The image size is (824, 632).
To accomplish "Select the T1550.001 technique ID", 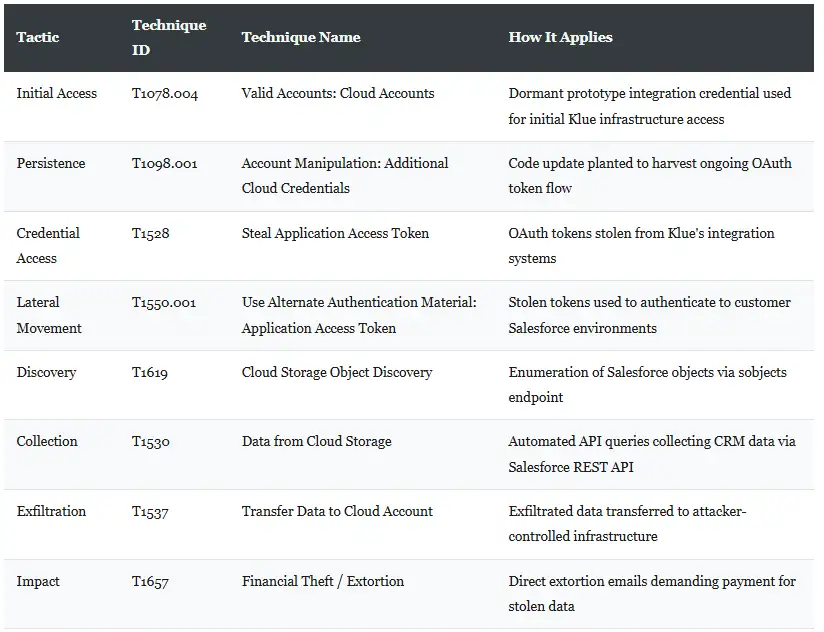I will [x=163, y=303].
